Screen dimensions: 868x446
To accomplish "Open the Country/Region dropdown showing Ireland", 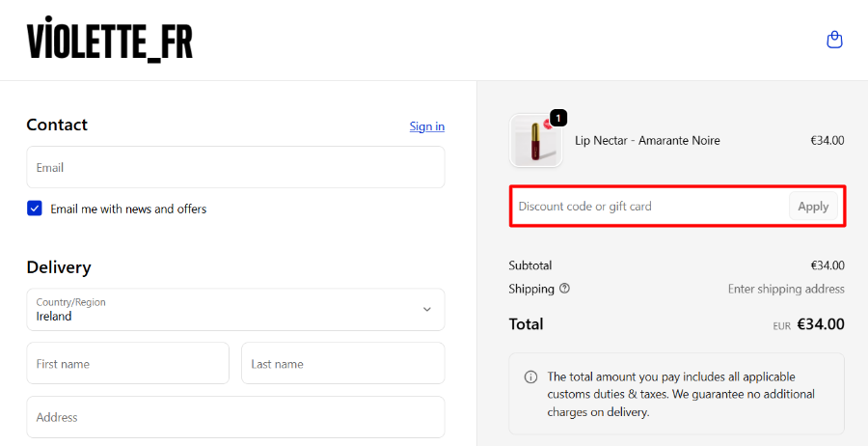I will tap(235, 310).
